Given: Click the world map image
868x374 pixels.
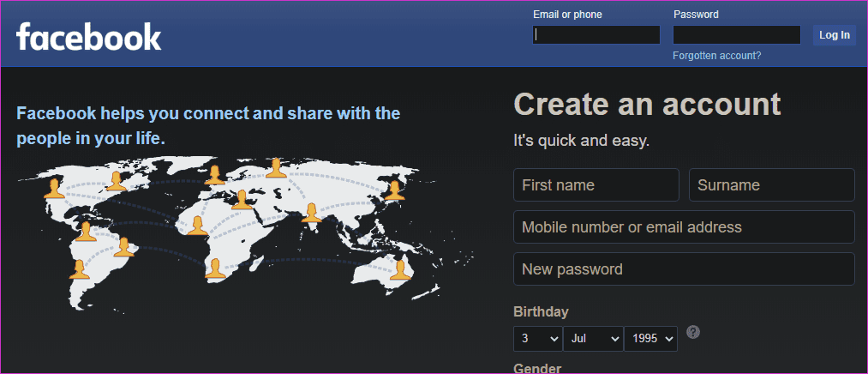Looking at the screenshot, I should click(245, 234).
